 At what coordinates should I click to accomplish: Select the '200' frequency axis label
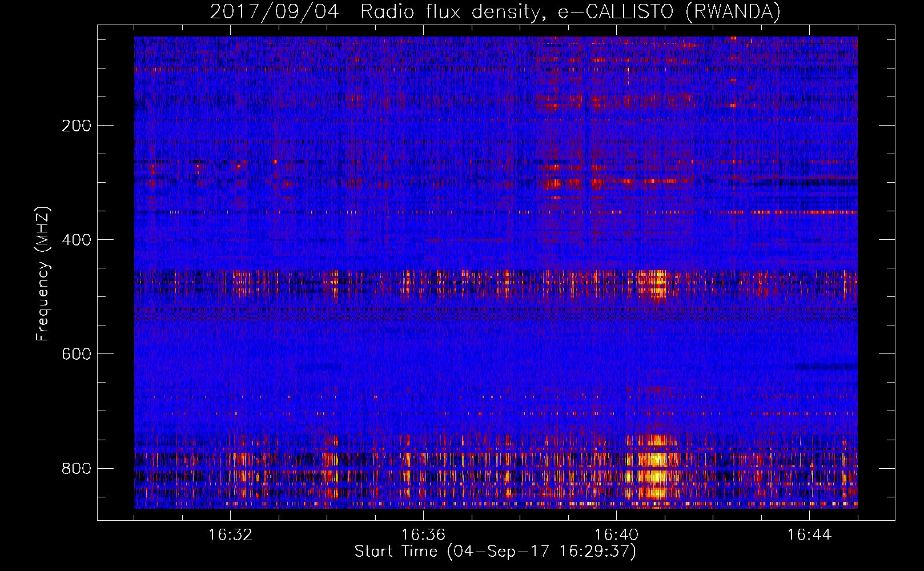click(x=77, y=126)
